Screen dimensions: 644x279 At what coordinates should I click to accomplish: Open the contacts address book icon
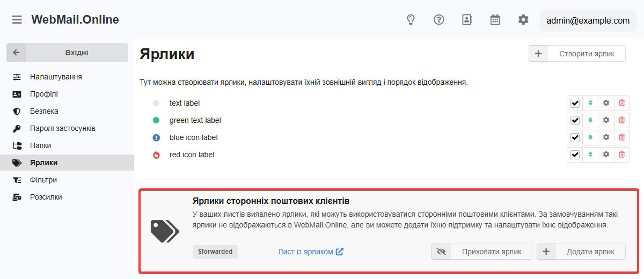tap(467, 20)
